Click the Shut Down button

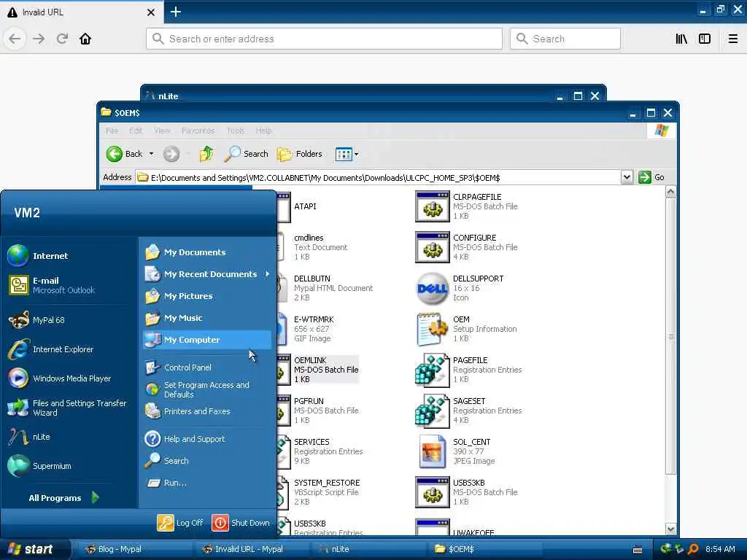[241, 523]
